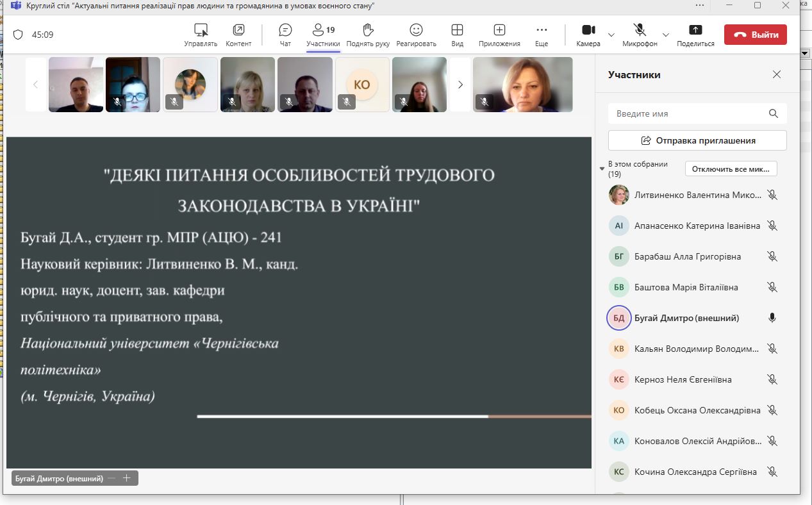Toggle the Камера camera on or off
Image resolution: width=812 pixels, height=505 pixels.
click(x=588, y=30)
